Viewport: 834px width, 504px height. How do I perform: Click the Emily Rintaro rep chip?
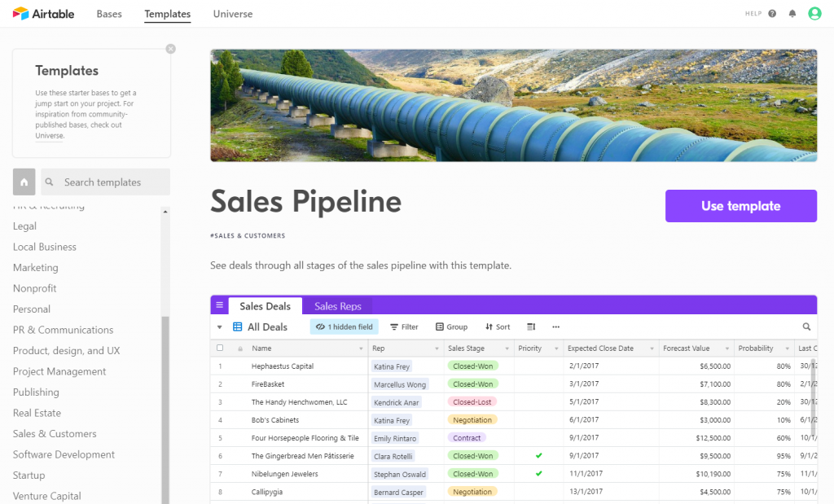click(x=395, y=438)
